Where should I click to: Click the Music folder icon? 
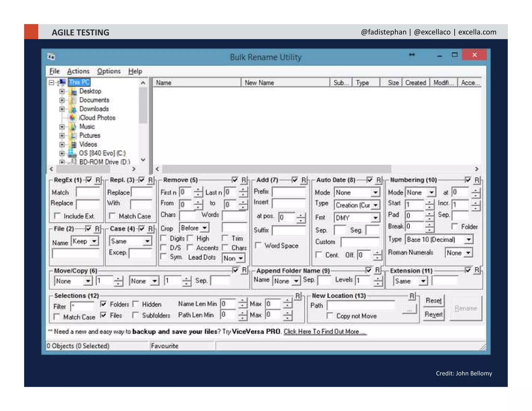click(x=74, y=127)
